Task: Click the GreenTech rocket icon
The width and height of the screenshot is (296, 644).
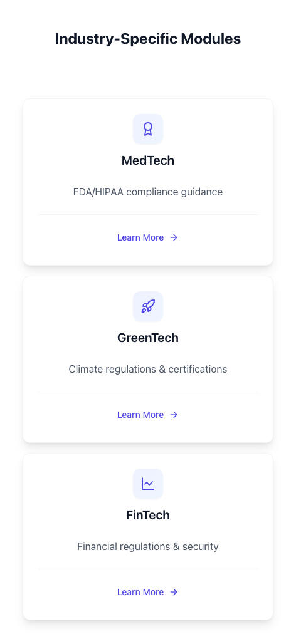Action: click(x=148, y=306)
